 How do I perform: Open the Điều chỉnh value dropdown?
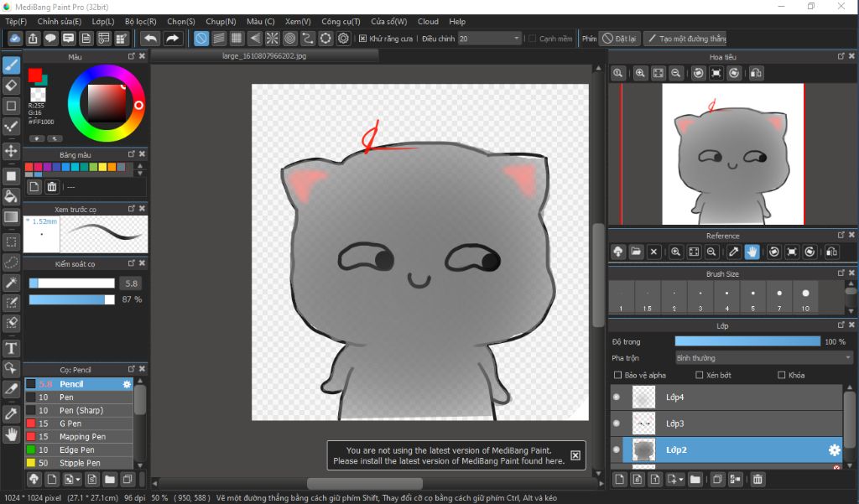(516, 39)
